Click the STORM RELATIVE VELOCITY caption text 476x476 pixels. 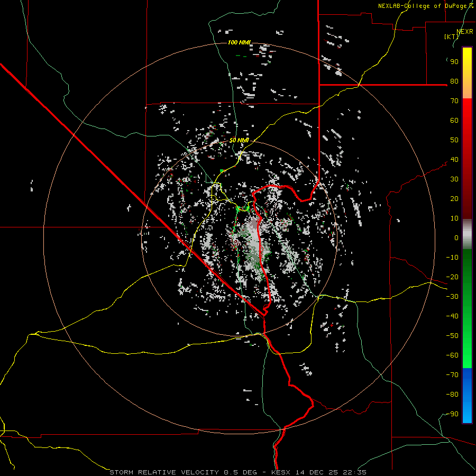click(166, 472)
